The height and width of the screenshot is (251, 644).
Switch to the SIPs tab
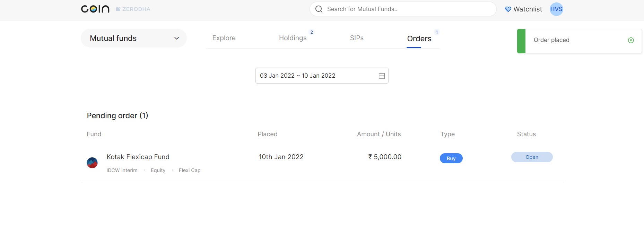[x=357, y=38]
